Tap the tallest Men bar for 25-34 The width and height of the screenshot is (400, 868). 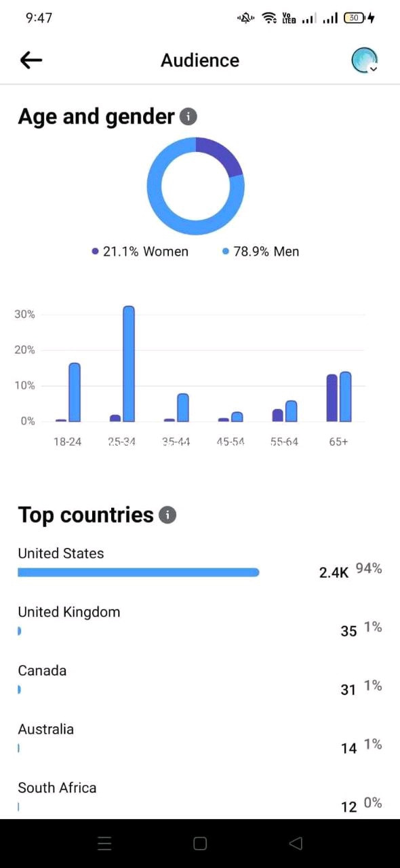(x=129, y=363)
